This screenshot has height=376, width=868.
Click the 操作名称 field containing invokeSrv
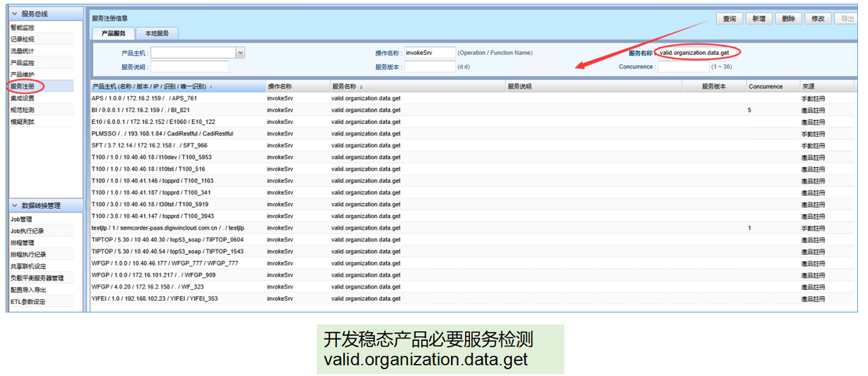coord(429,53)
